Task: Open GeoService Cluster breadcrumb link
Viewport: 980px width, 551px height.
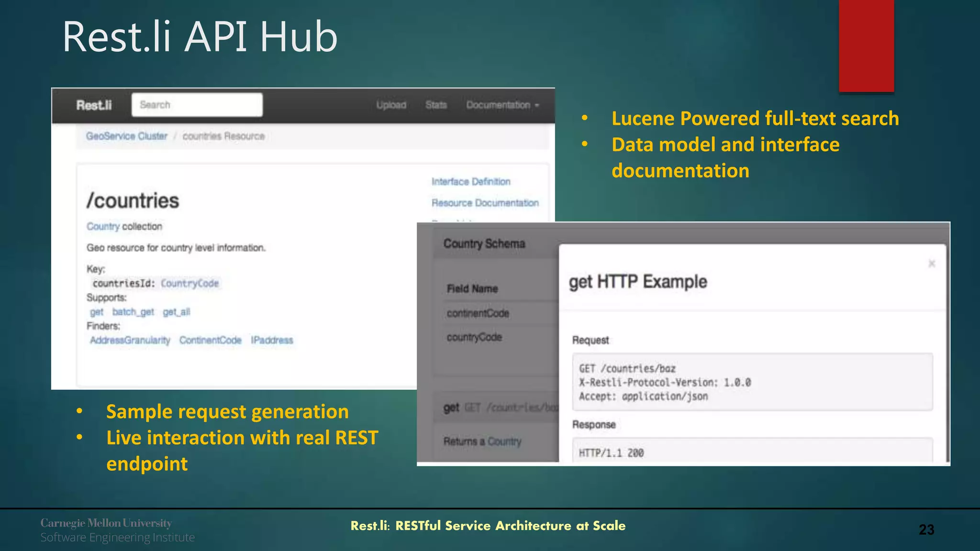Action: [x=127, y=136]
